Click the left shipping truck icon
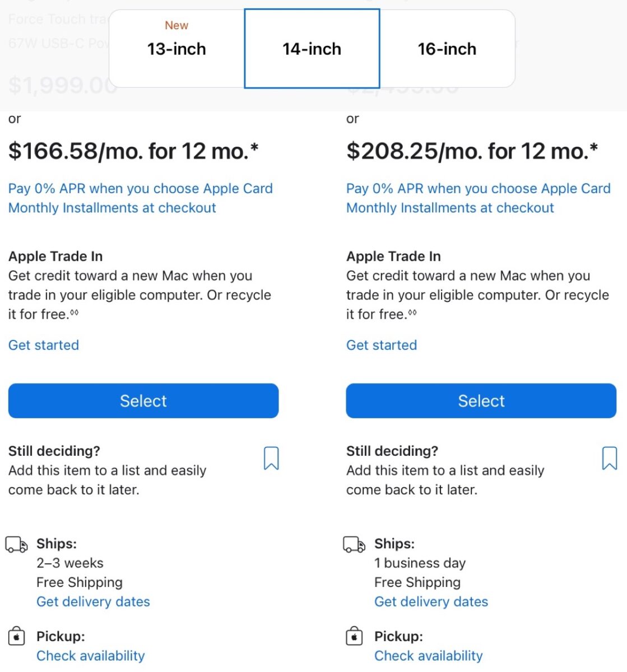Screen dimensions: 627x672 point(16,544)
